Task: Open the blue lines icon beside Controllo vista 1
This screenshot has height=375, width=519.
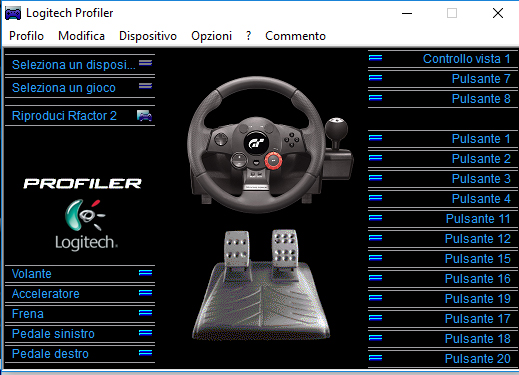Action: click(375, 58)
